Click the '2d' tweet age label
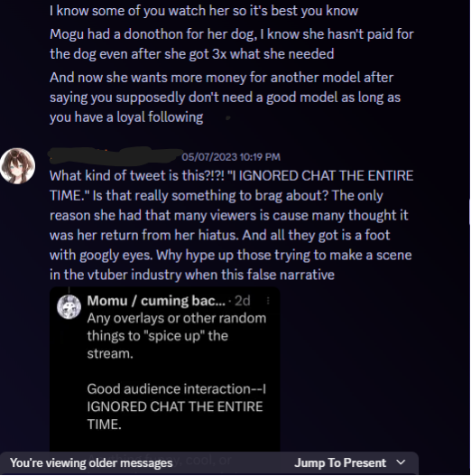 (x=243, y=301)
